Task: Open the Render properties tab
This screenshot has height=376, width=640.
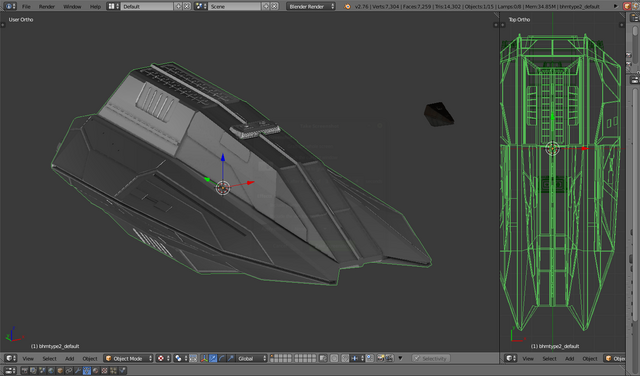Action: coord(25,371)
